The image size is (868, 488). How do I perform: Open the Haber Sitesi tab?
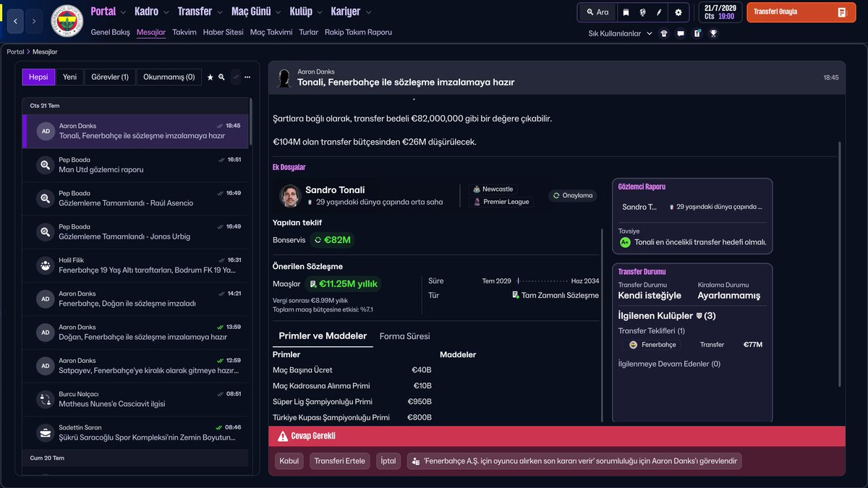coord(224,33)
